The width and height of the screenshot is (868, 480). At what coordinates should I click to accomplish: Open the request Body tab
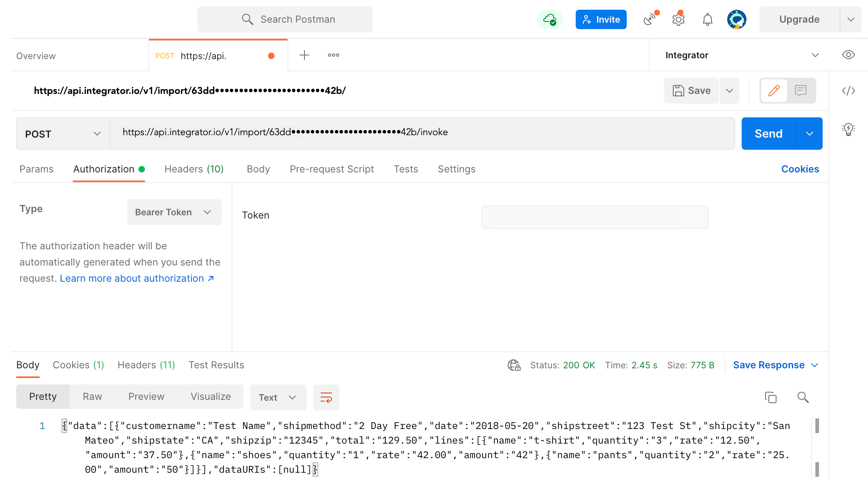click(x=258, y=169)
